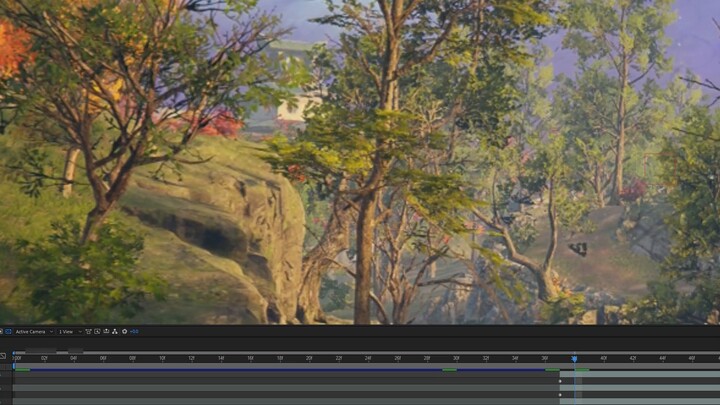Open the Active Camera view dropdown
Screen dimensions: 720x405
point(34,332)
